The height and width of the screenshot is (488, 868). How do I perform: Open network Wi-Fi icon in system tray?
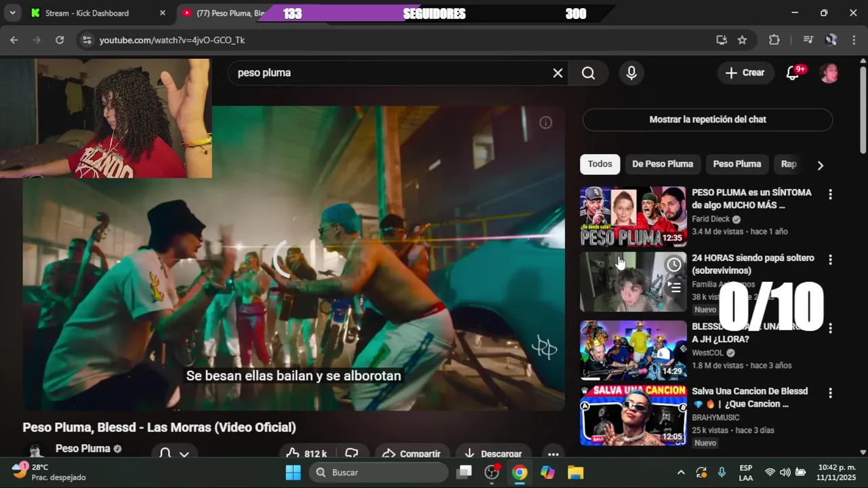[770, 472]
